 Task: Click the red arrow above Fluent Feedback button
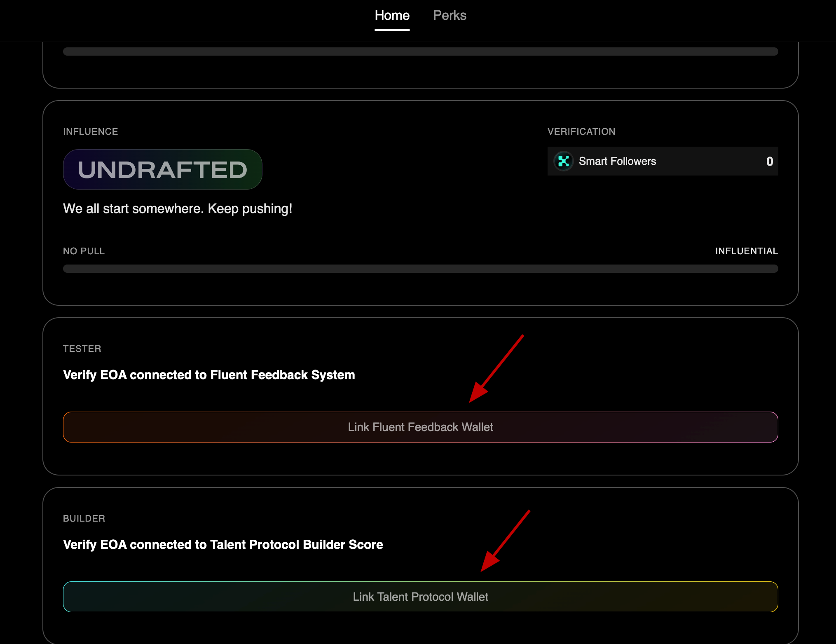tap(496, 368)
